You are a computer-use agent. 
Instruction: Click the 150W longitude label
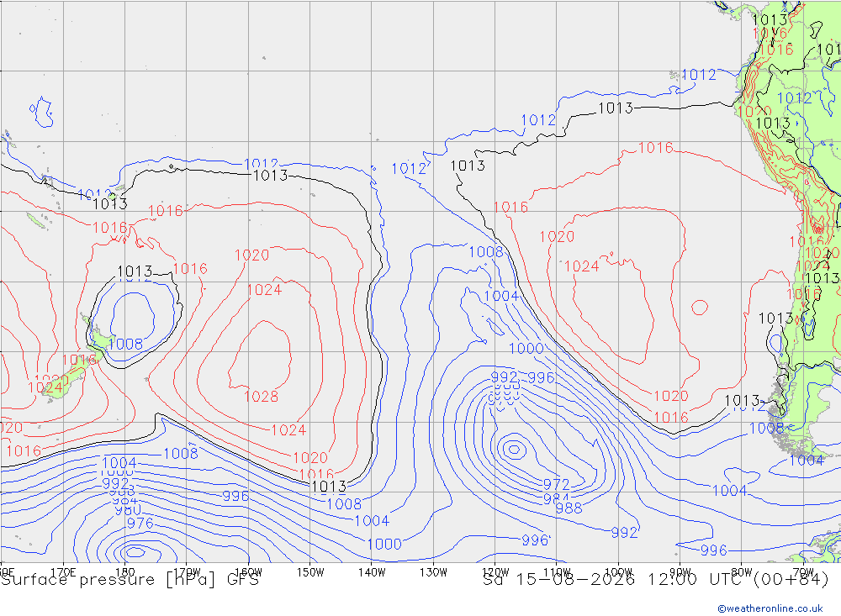pyautogui.click(x=310, y=572)
